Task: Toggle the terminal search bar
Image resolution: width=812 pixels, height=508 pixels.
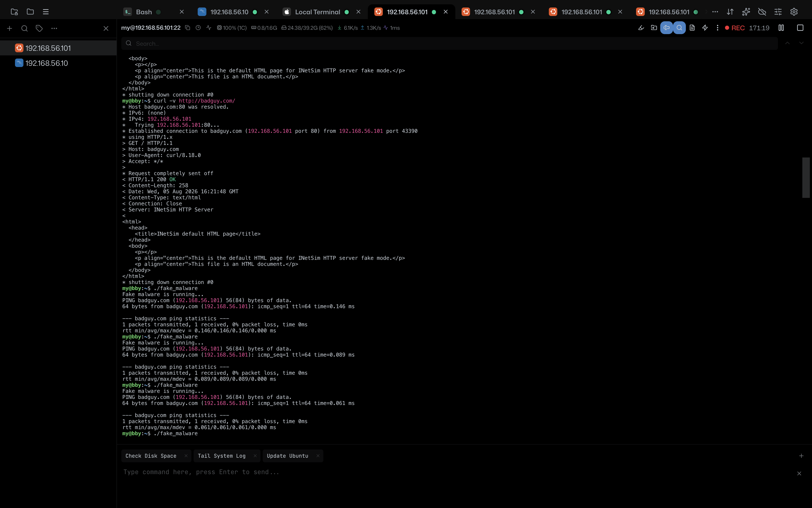Action: (679, 28)
